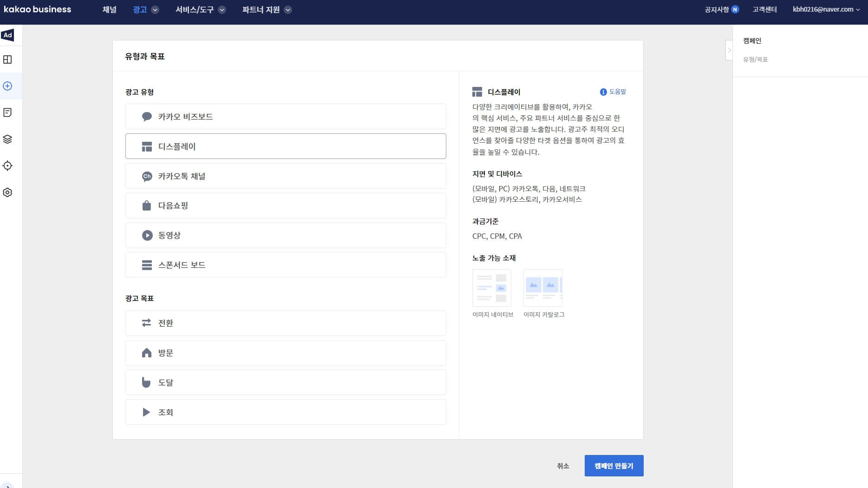
Task: Click the N badge beside 공지사항
Action: coord(735,9)
